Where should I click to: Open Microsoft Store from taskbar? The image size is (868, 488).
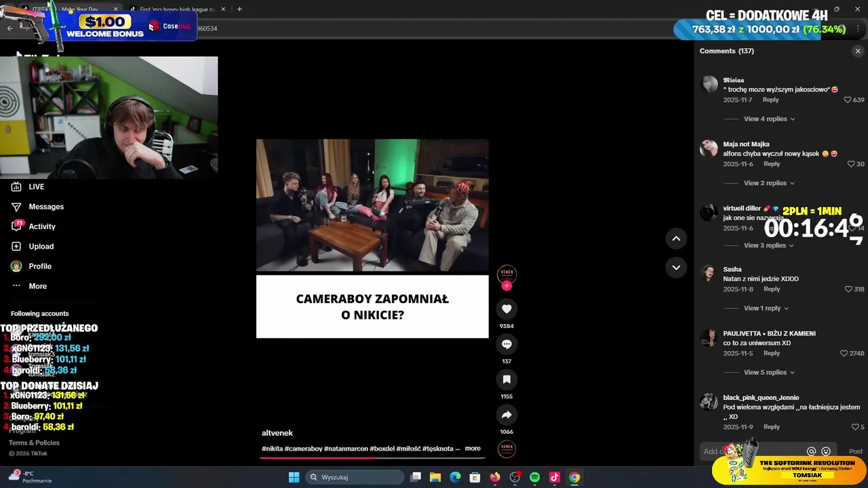[x=475, y=477]
